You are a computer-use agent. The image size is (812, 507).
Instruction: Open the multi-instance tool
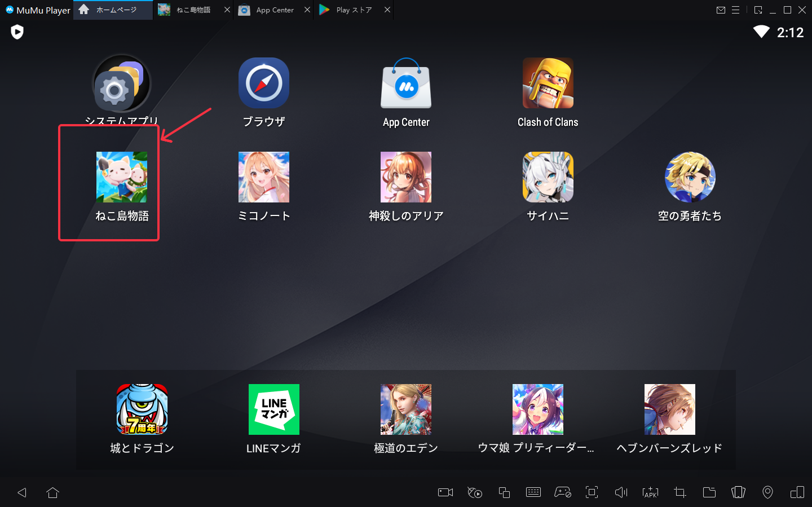pyautogui.click(x=504, y=492)
